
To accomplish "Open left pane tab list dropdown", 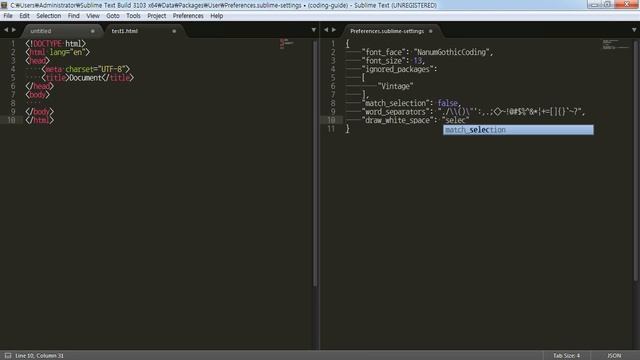I will (313, 30).
